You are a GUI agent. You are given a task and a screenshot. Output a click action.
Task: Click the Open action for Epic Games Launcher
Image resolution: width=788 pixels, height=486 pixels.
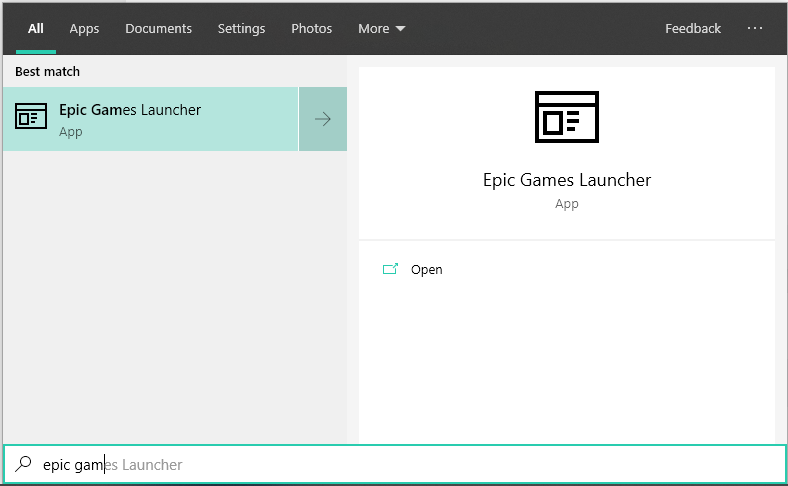427,269
